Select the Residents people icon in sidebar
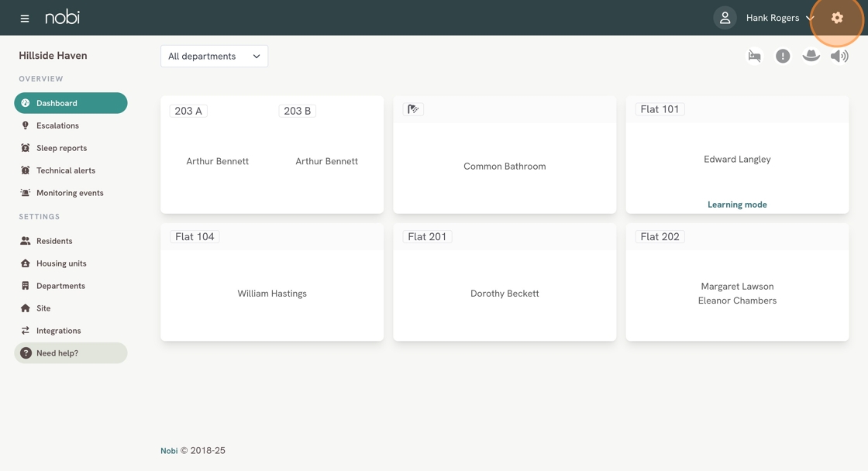Viewport: 868px width, 471px height. coord(26,240)
